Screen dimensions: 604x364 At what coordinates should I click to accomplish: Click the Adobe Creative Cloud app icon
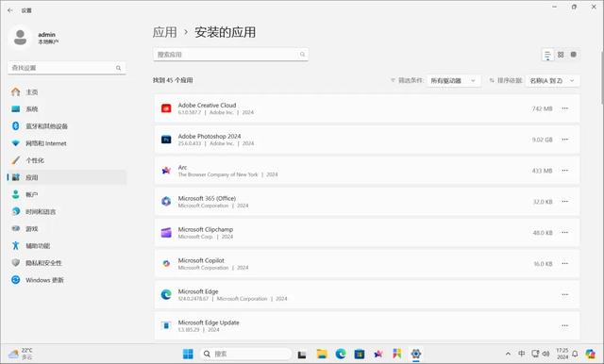point(166,108)
